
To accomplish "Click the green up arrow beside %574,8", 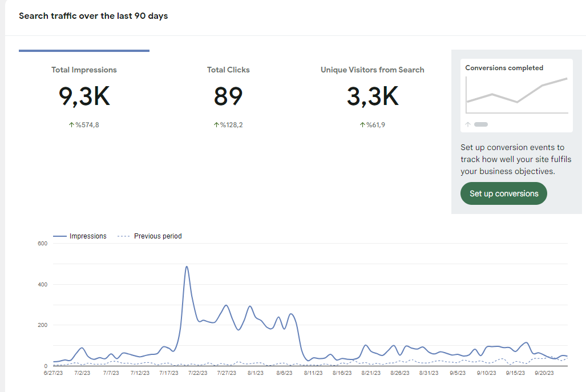I will [71, 125].
